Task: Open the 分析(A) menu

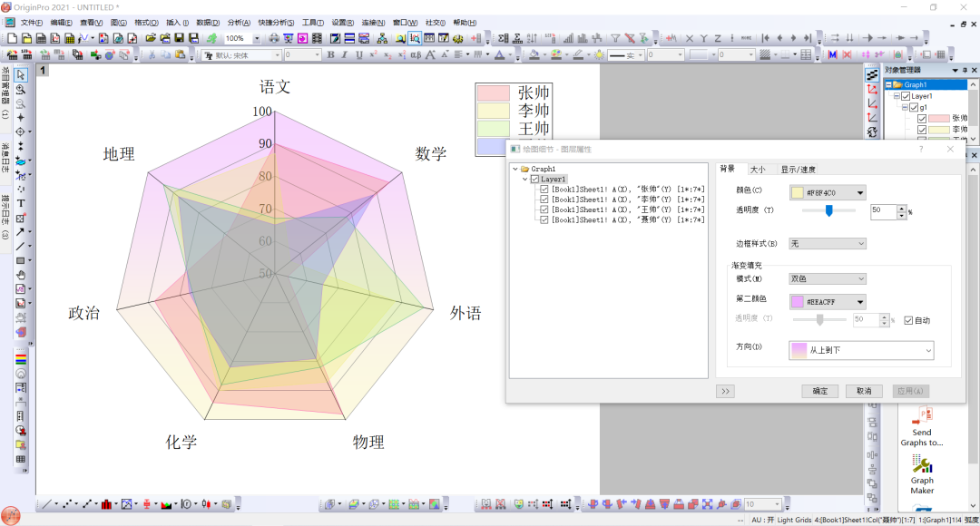Action: 239,23
